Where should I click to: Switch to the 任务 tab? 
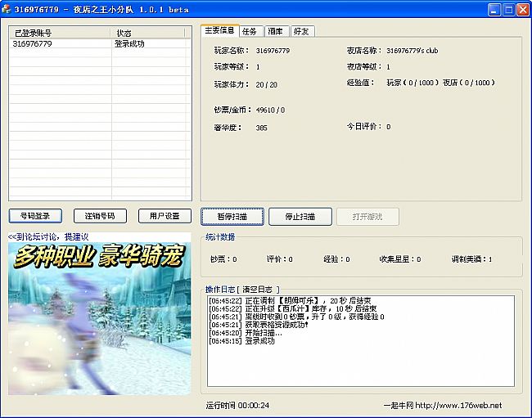252,31
